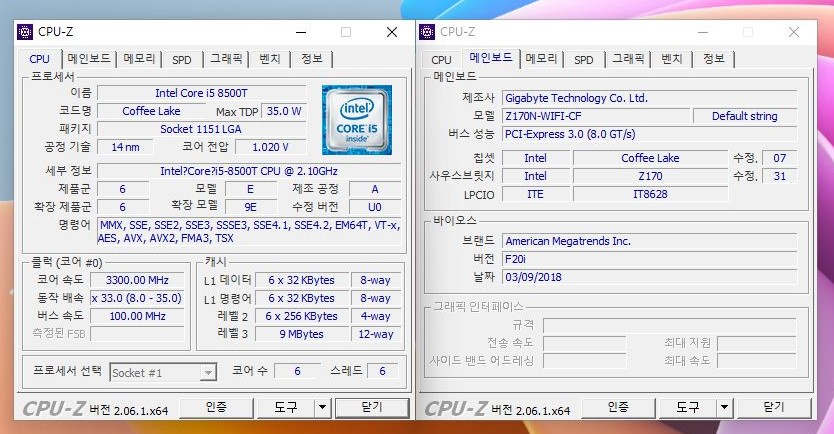
Task: Click 닫기 button in right window
Action: (x=774, y=408)
